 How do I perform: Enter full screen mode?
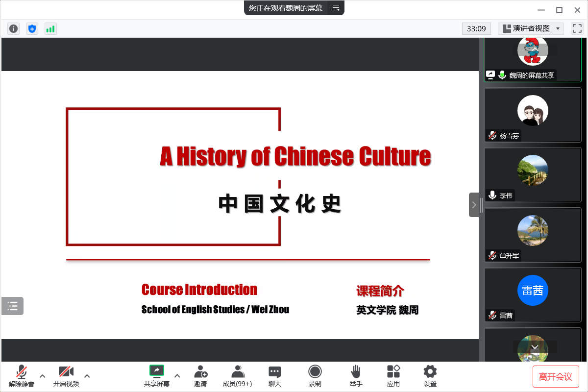tap(577, 28)
